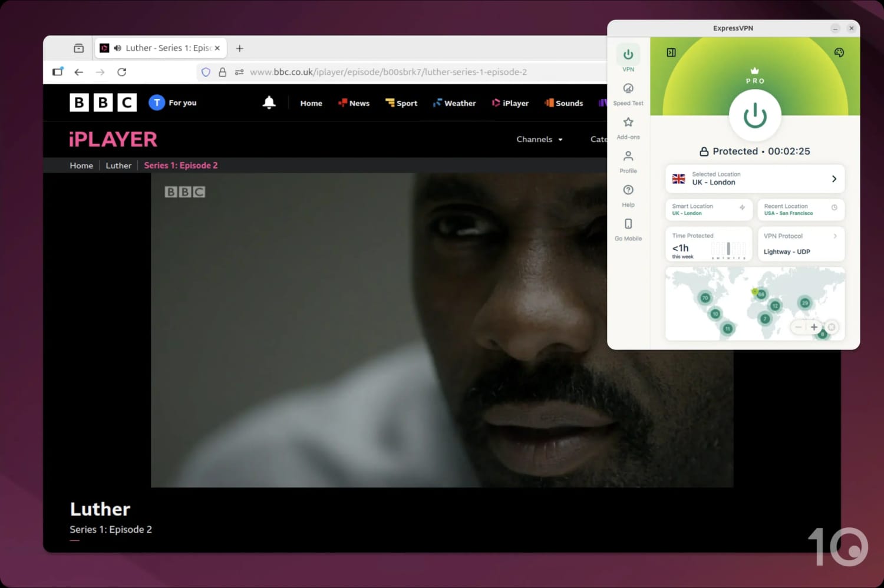884x588 pixels.
Task: Close the ExpressVPN window
Action: pos(851,28)
